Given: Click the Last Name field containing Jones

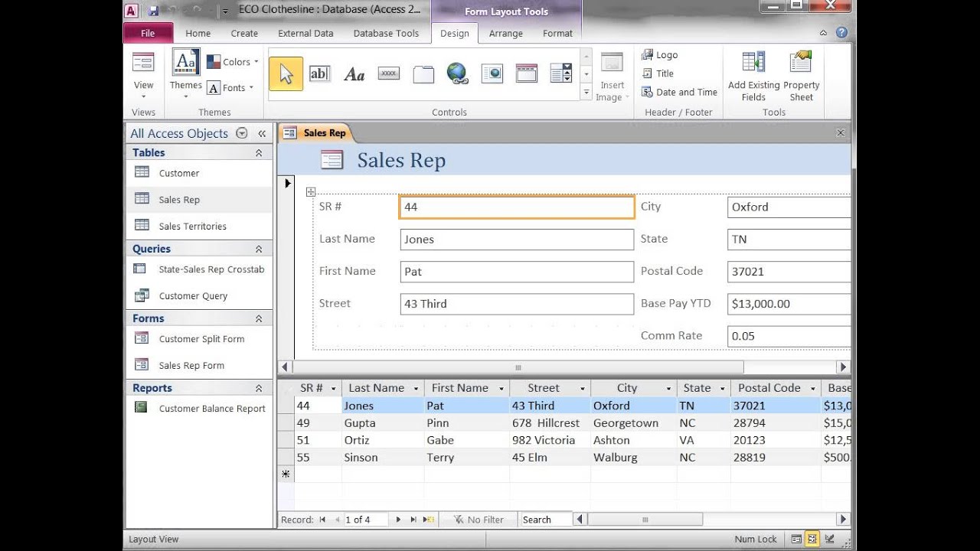Looking at the screenshot, I should pos(517,240).
